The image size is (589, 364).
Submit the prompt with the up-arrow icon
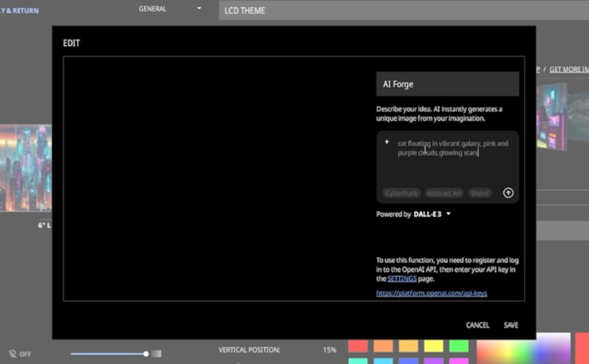[x=508, y=193]
